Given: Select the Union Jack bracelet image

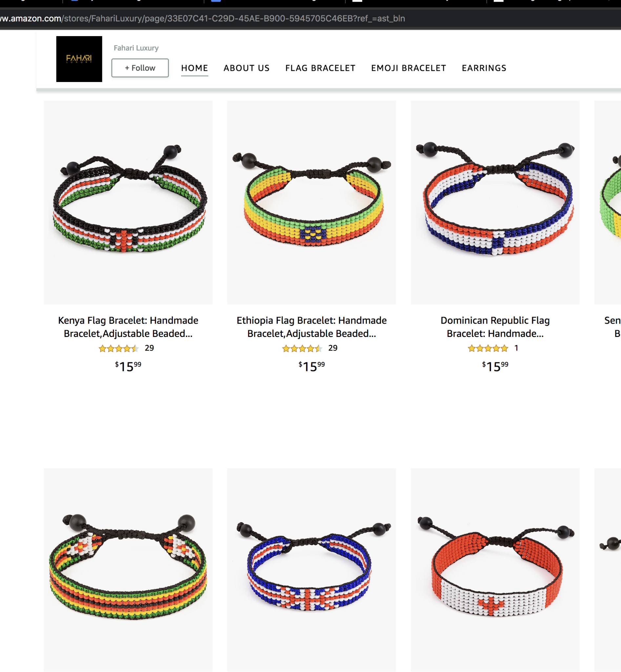Looking at the screenshot, I should click(x=312, y=570).
